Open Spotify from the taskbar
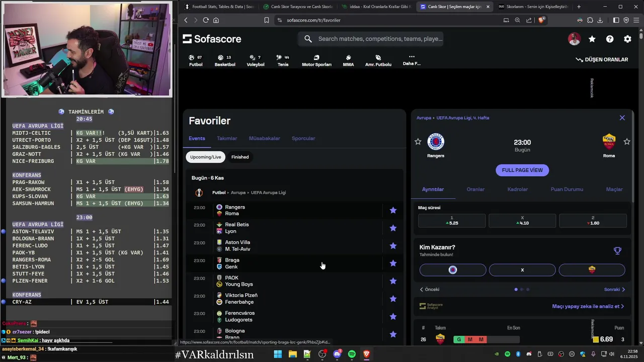Screen dimensions: 644x362 (x=352, y=354)
